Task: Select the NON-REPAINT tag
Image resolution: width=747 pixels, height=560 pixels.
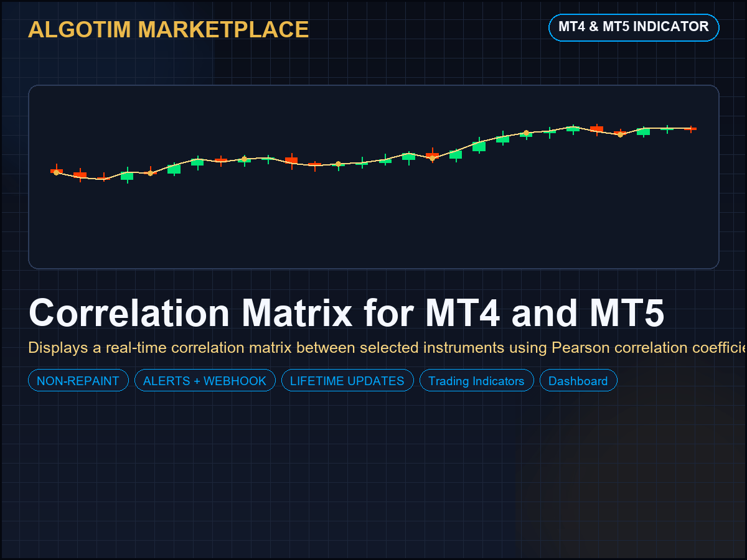Action: tap(78, 381)
